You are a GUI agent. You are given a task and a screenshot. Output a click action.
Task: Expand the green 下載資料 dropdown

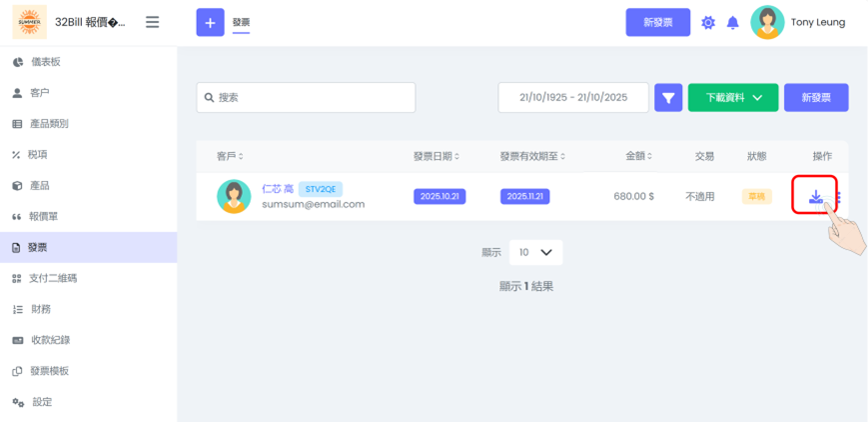[733, 98]
